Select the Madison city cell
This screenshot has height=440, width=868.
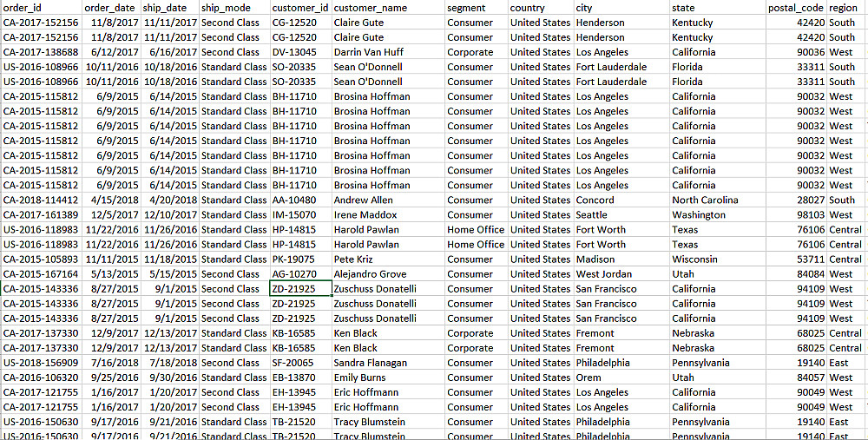click(x=621, y=259)
